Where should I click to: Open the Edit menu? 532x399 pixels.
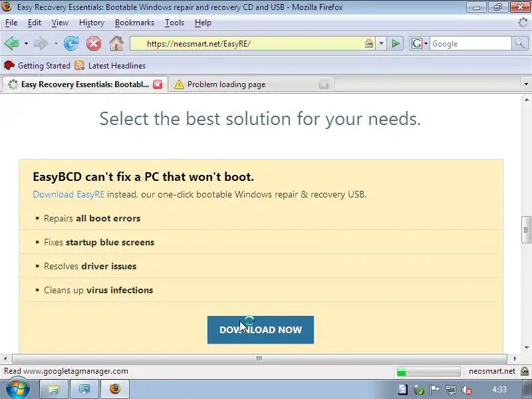coord(35,23)
